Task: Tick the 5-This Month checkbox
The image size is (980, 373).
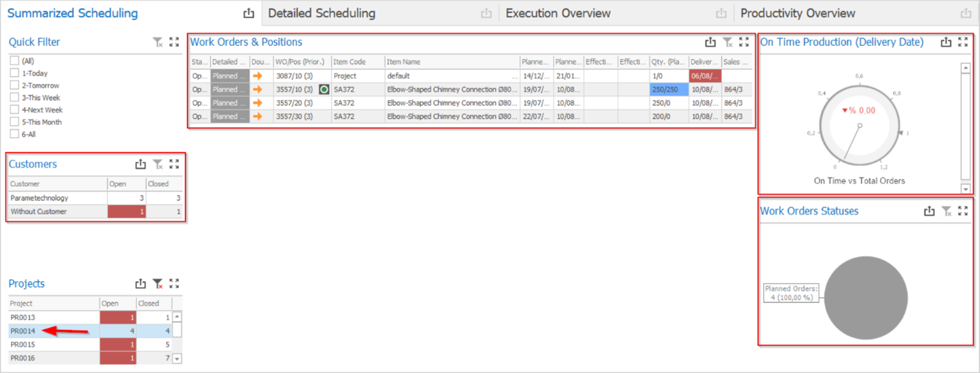Action: pyautogui.click(x=15, y=122)
